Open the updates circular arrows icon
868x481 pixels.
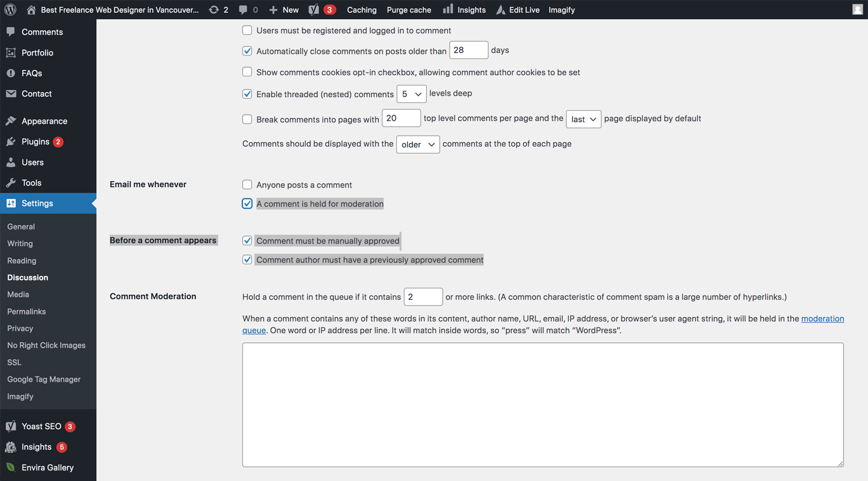pyautogui.click(x=214, y=10)
